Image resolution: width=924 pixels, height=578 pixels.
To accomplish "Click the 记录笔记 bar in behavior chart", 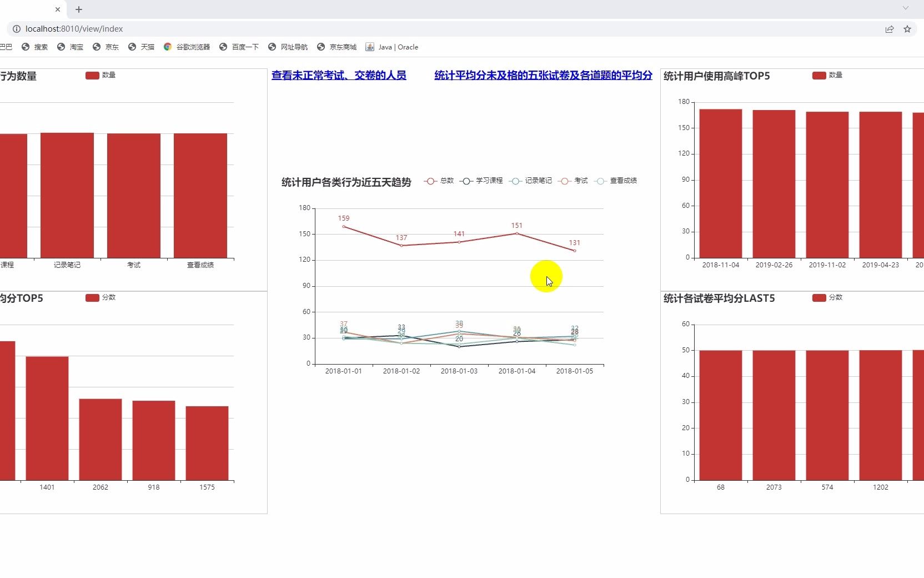I will pos(67,195).
